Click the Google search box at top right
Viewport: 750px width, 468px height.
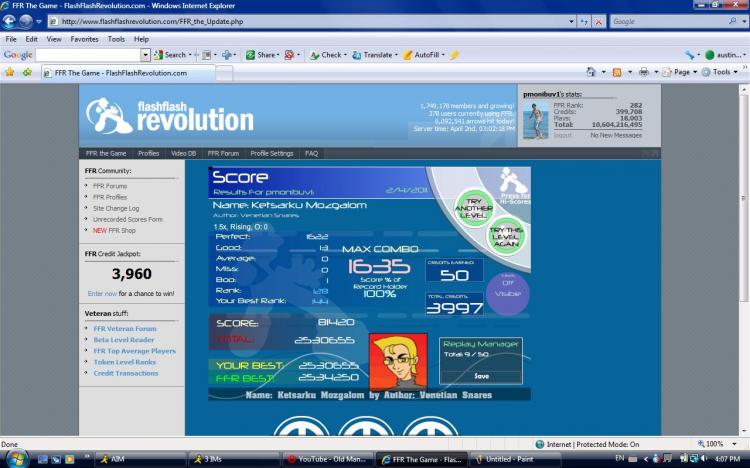pos(669,22)
